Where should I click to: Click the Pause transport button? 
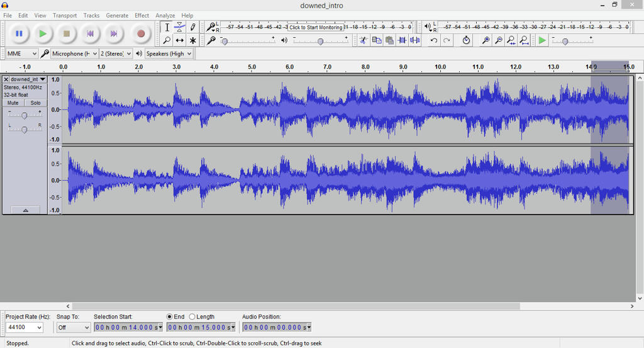(x=19, y=34)
